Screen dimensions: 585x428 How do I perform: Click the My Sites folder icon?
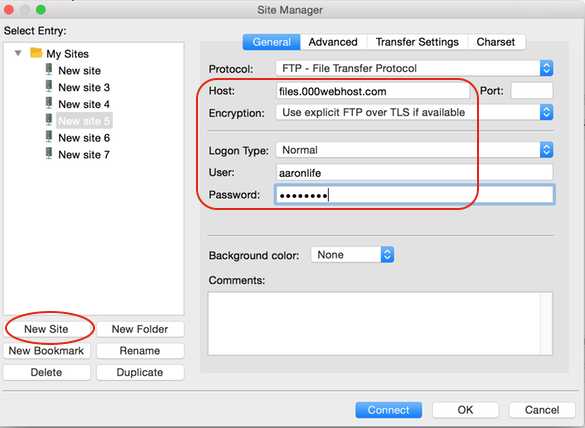[36, 53]
